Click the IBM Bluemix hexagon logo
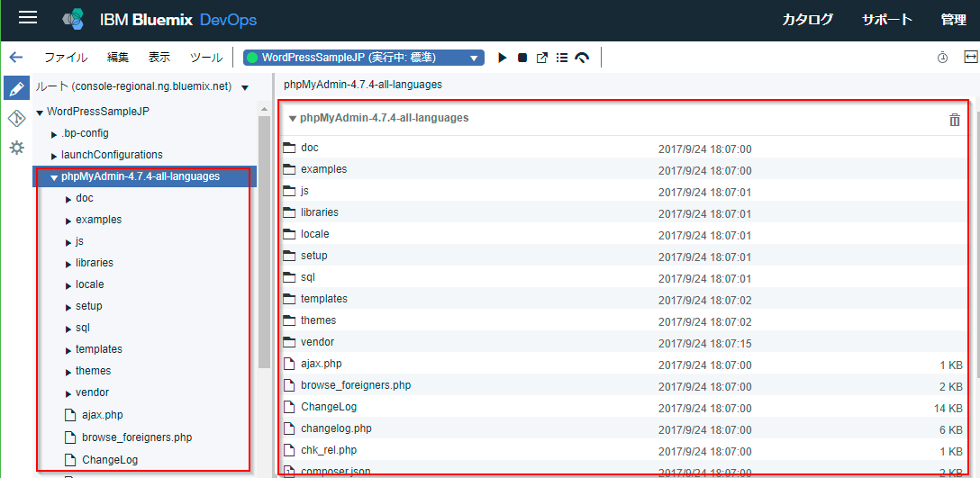This screenshot has width=980, height=478. click(x=74, y=20)
